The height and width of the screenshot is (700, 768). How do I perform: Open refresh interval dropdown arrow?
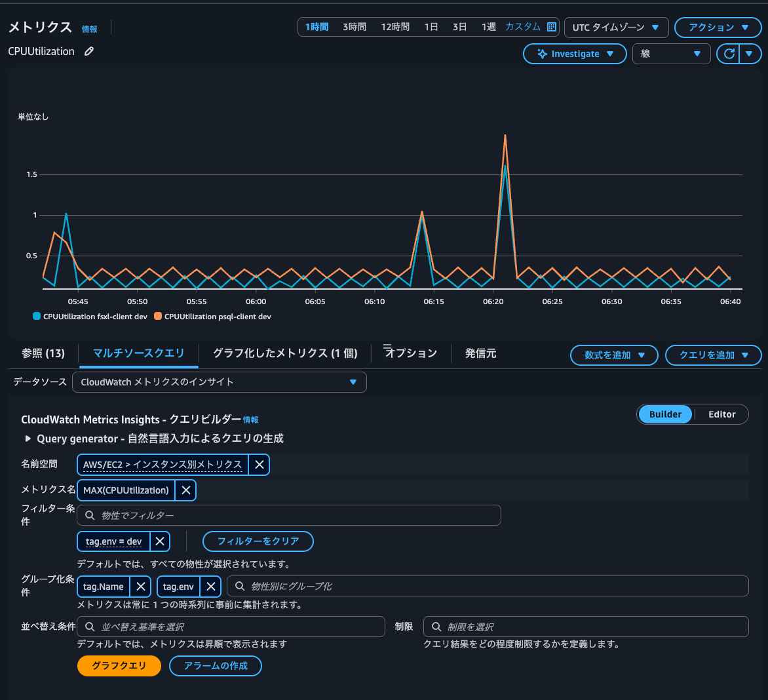(x=750, y=54)
